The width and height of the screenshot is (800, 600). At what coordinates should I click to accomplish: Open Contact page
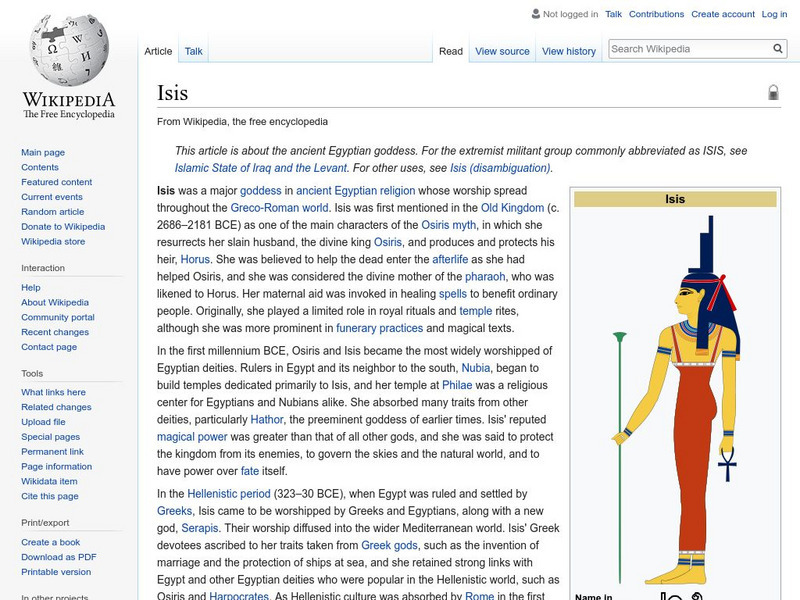point(49,346)
